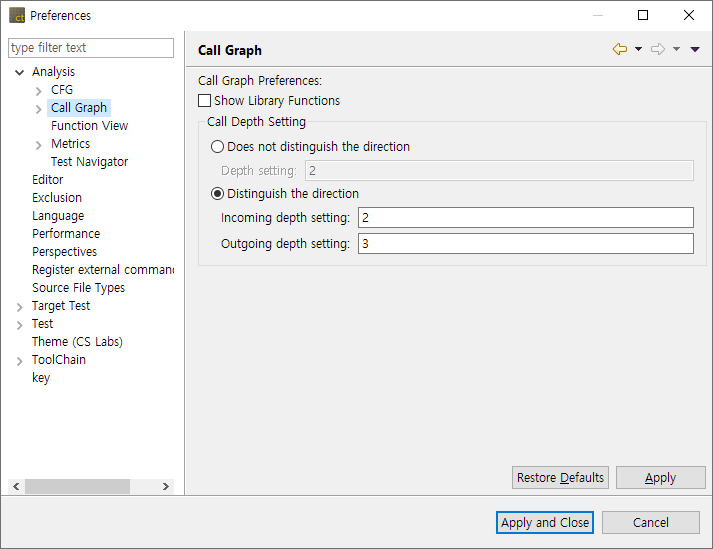713x549 pixels.
Task: Expand the CFG tree node
Action: pyautogui.click(x=39, y=91)
